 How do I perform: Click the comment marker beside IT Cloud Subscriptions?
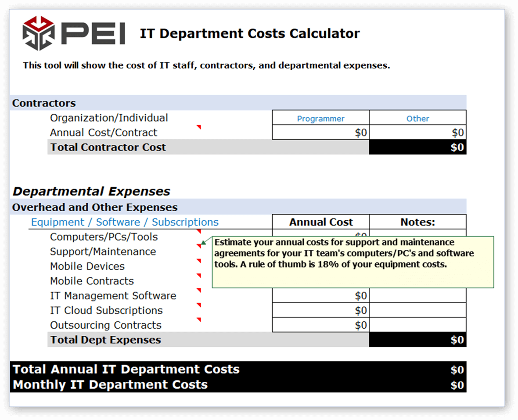pos(199,305)
